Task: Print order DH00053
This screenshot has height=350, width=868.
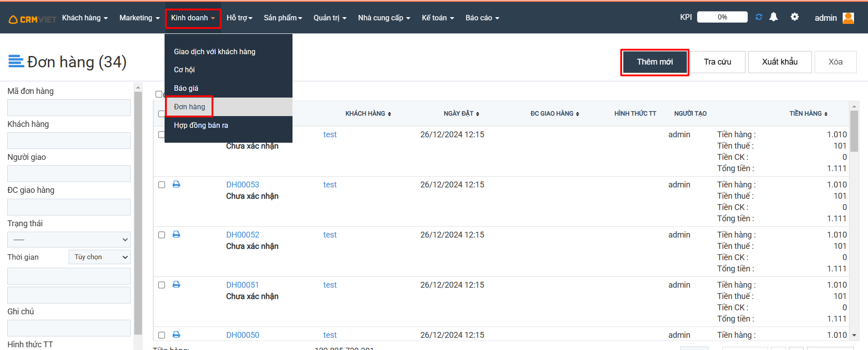Action: [176, 184]
